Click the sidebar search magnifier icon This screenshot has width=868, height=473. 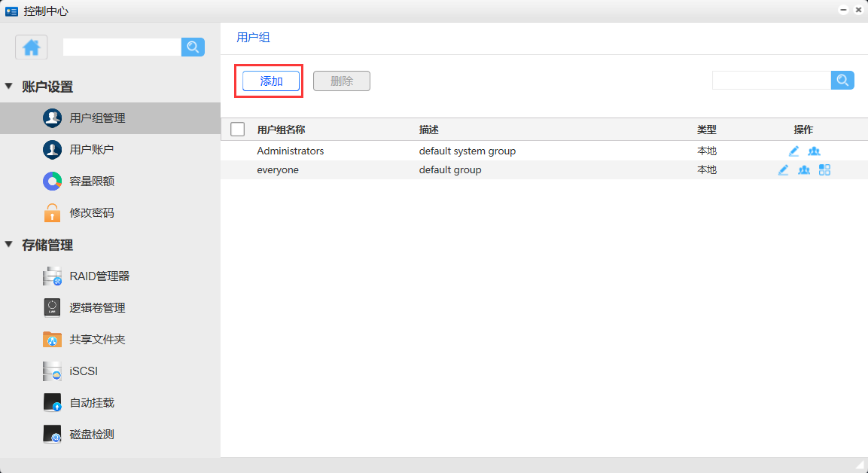(193, 47)
